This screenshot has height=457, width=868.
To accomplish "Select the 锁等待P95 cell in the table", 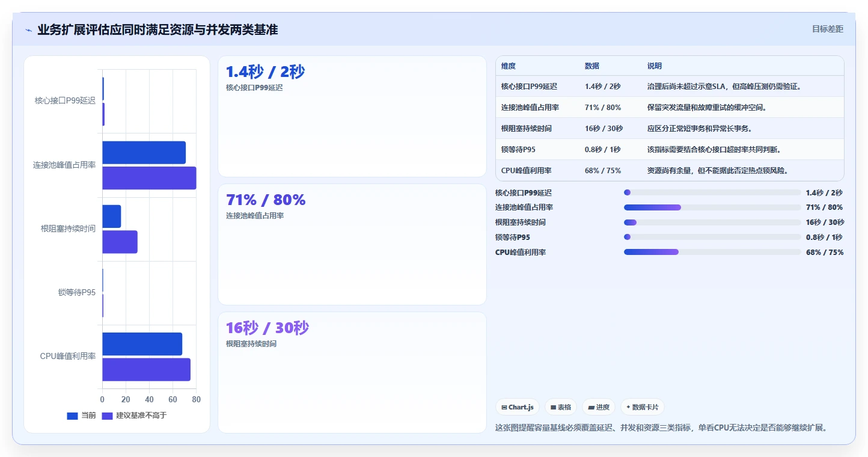I will point(518,149).
